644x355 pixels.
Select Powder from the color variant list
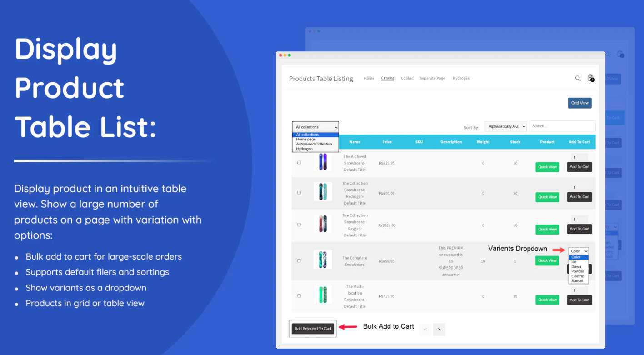[x=577, y=271]
